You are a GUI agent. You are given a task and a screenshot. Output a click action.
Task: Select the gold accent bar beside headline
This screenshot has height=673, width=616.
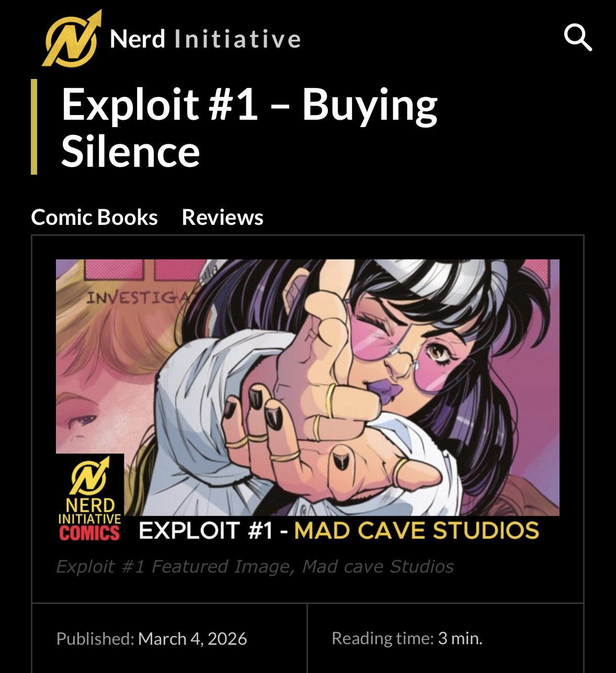click(34, 127)
